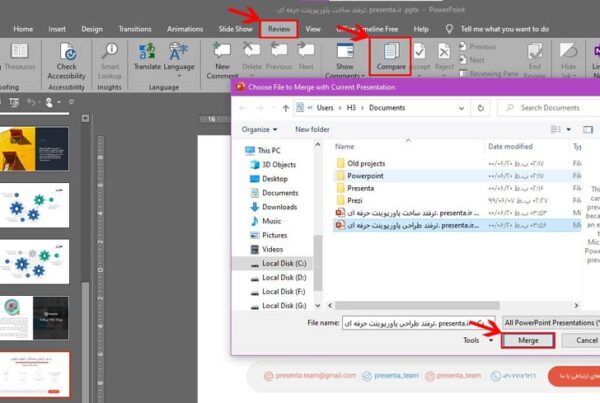Select the Review tab
Viewport: 600px width, 403px height.
coord(279,29)
